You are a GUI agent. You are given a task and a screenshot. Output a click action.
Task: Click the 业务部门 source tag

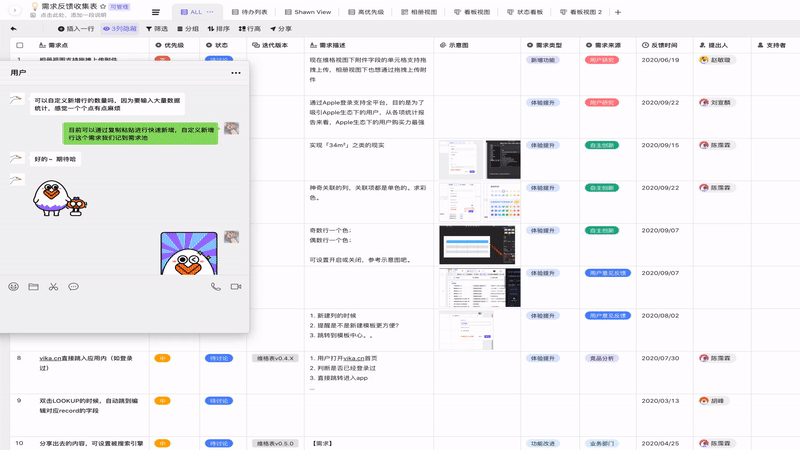point(602,443)
